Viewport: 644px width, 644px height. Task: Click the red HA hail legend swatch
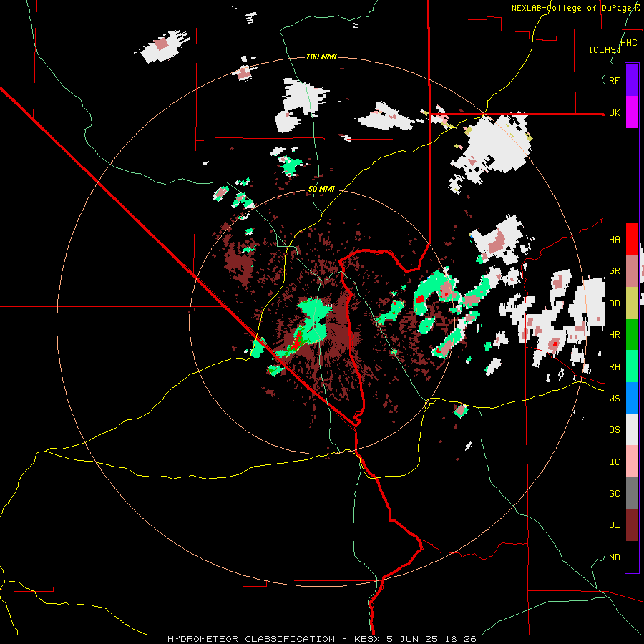632,239
